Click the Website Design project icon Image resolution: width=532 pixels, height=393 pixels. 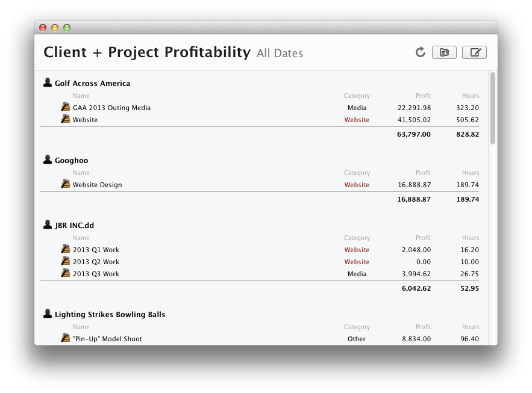pos(66,184)
